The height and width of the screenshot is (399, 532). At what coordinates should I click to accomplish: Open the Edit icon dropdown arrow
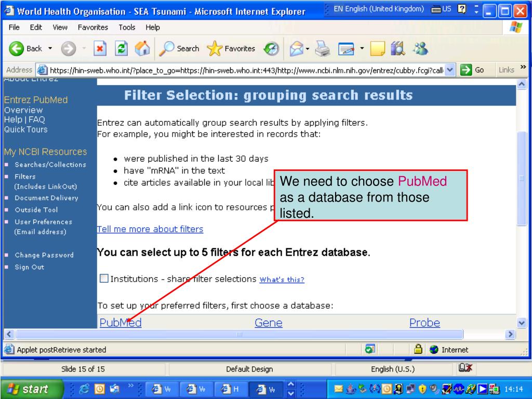(362, 48)
